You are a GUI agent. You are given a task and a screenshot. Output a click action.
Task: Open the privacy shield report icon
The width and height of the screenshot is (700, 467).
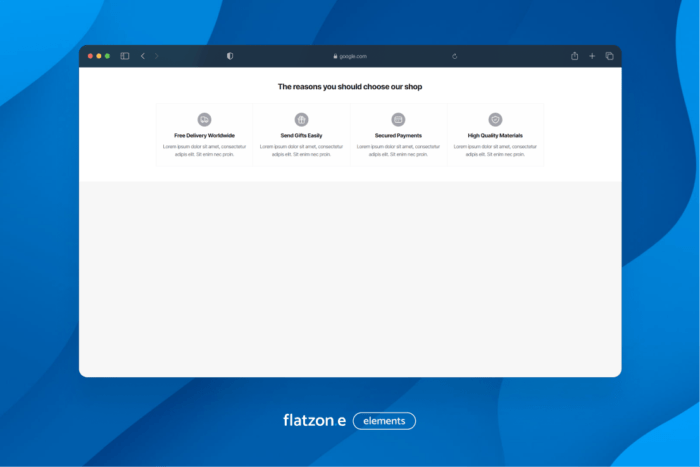pos(230,56)
